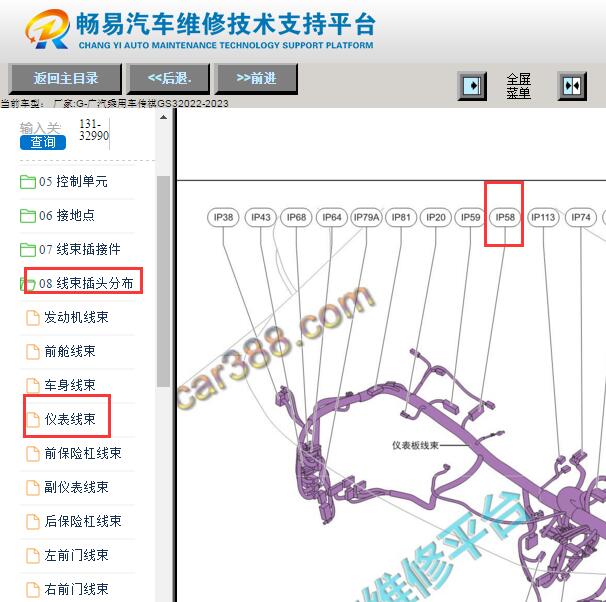Click the page icon beside 左前门线束

(x=33, y=556)
